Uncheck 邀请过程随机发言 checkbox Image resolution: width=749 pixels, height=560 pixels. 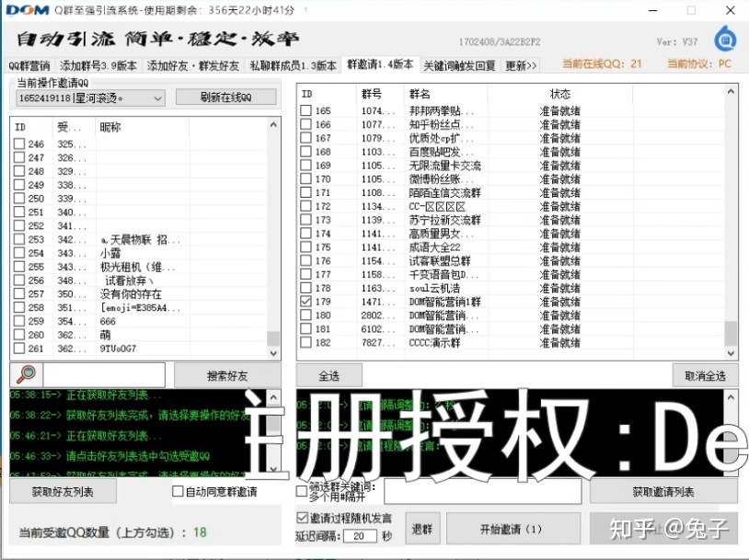pyautogui.click(x=302, y=518)
